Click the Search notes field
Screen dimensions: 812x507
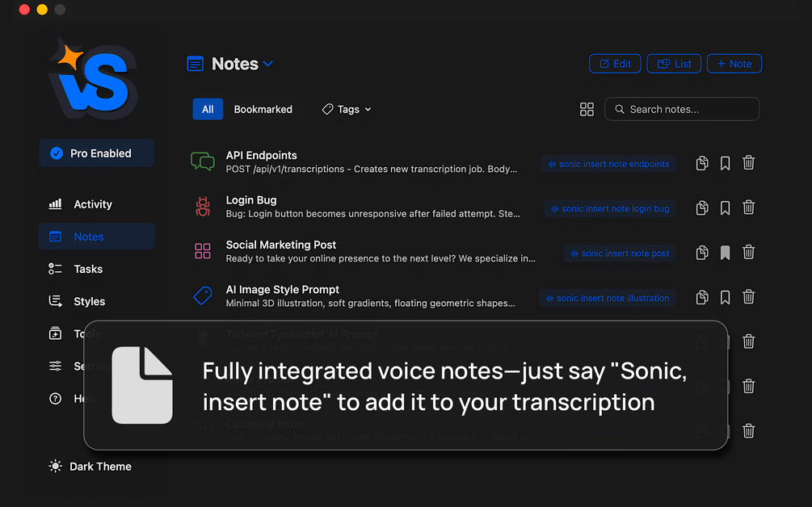681,109
